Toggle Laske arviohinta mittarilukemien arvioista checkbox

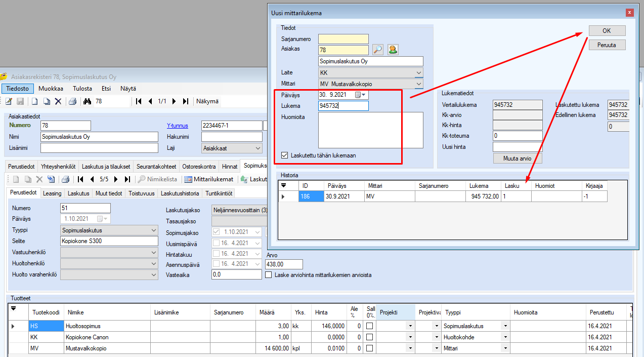[x=269, y=275]
